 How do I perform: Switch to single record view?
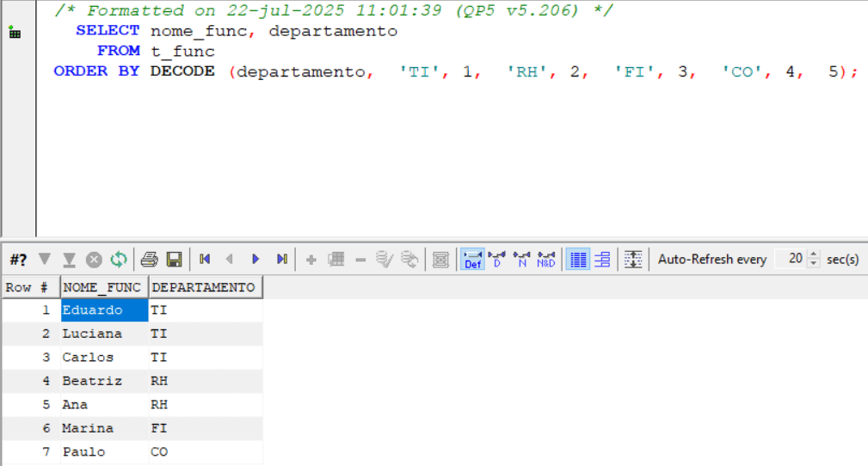[x=602, y=259]
